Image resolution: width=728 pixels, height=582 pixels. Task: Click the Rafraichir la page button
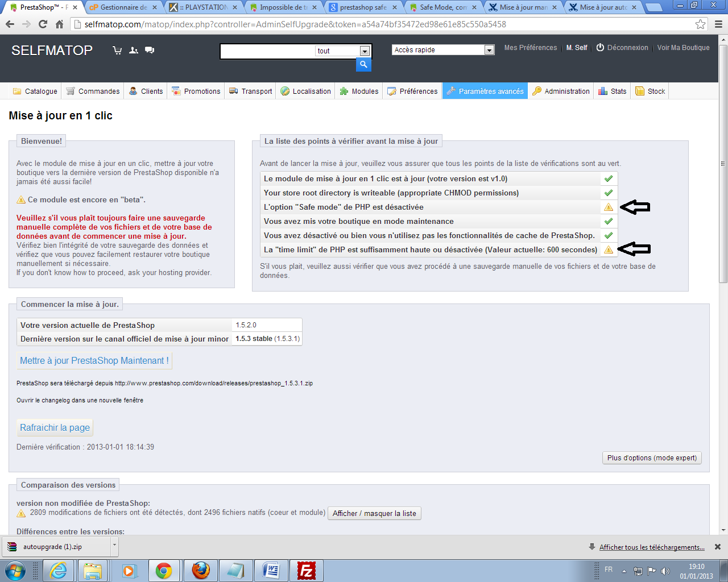[x=55, y=428]
